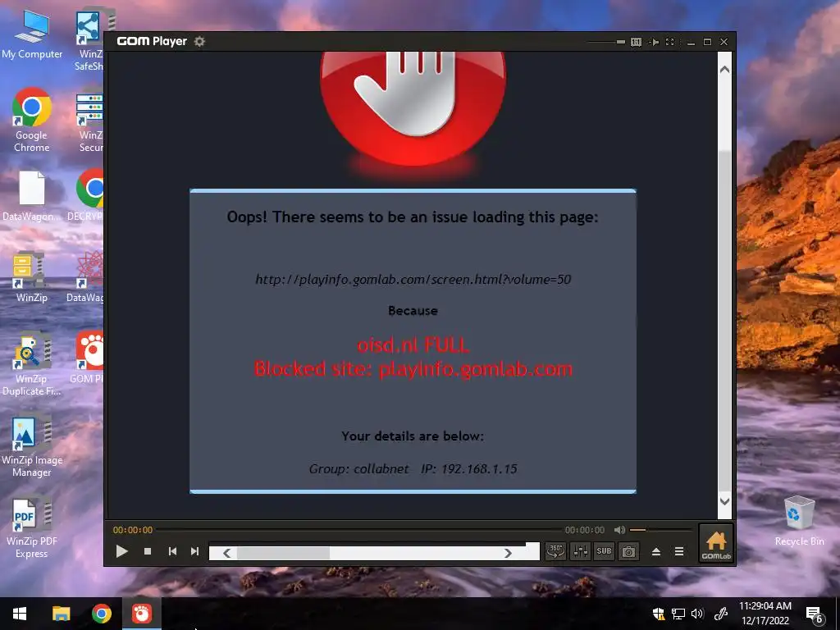Open the taskbar clock and date

point(765,614)
